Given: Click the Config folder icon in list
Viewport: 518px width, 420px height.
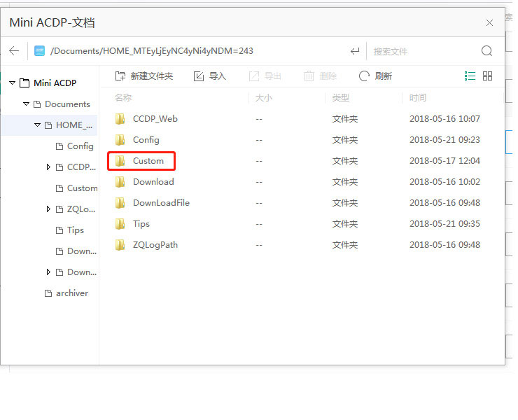Looking at the screenshot, I should 120,140.
